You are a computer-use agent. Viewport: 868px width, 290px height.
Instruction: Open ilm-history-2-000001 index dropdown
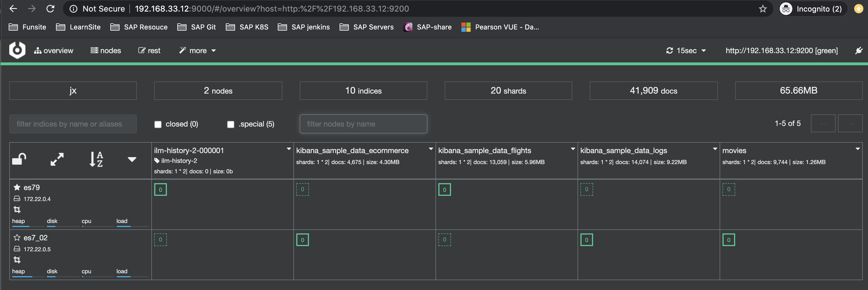point(289,149)
